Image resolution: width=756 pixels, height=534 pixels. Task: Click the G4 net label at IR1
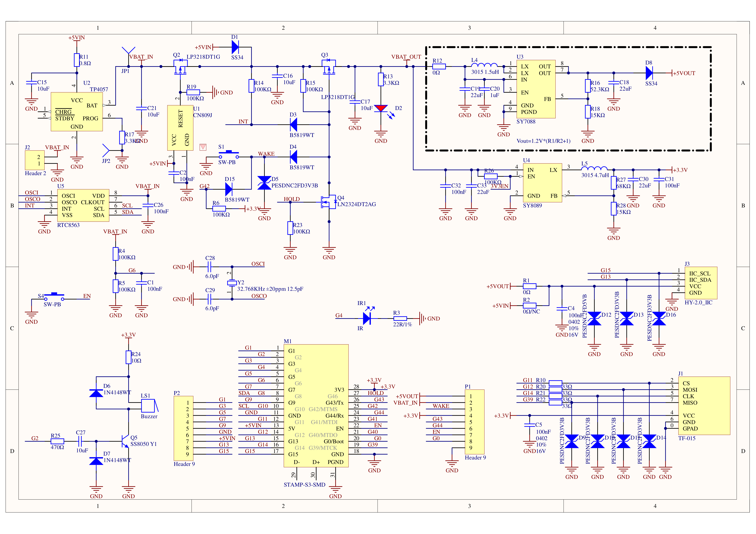tap(339, 315)
